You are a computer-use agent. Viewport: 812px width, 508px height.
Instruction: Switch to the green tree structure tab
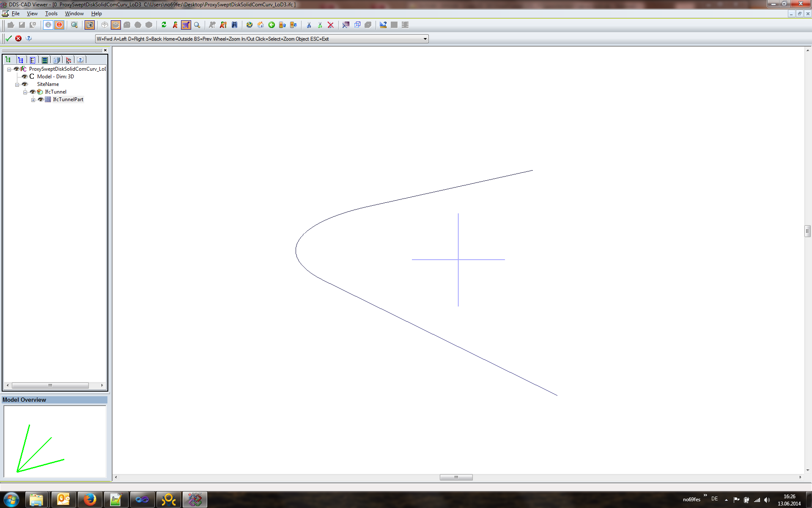point(8,60)
